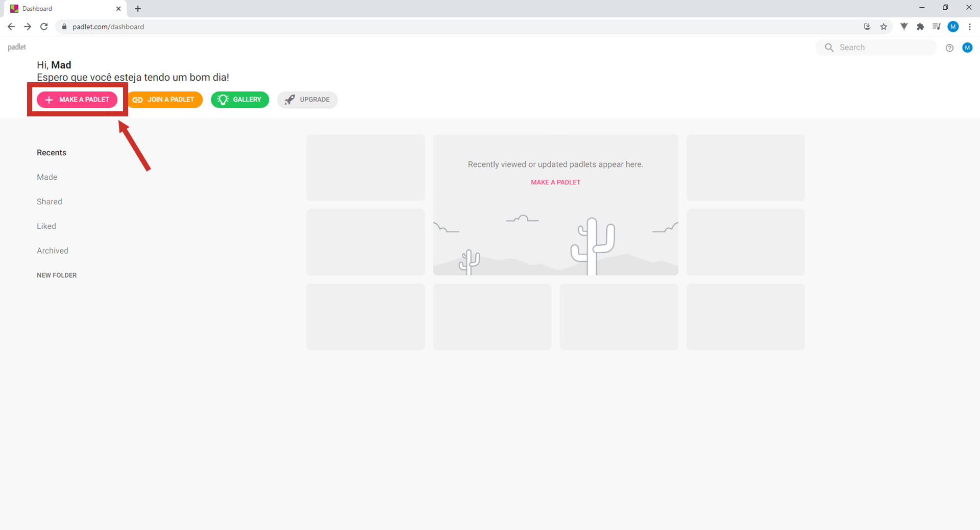Close the Dashboard tab
This screenshot has width=980, height=530.
click(118, 9)
